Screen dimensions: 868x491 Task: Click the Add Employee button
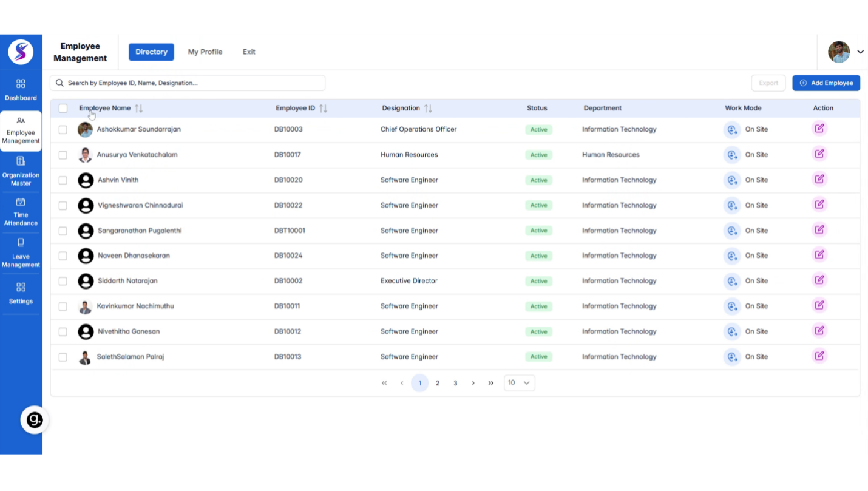[826, 83]
